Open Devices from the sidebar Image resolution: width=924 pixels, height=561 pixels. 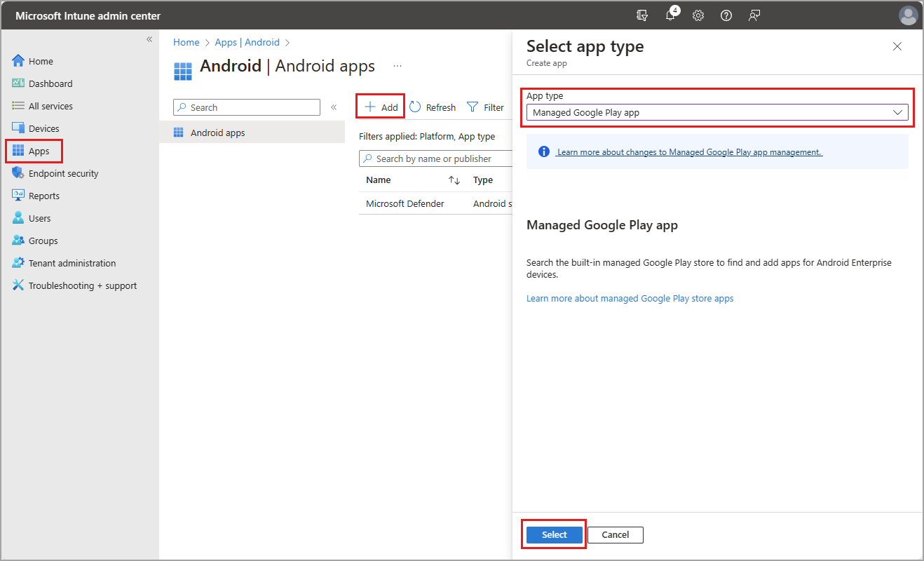(x=45, y=128)
